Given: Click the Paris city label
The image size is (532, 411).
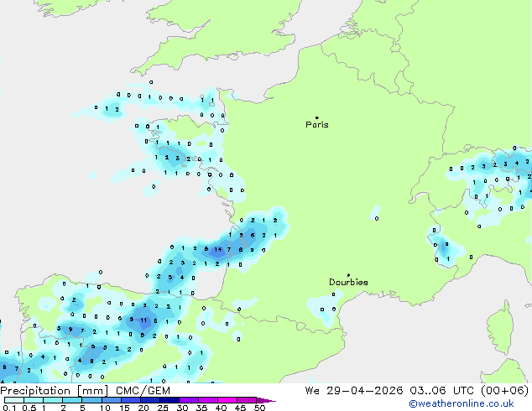Looking at the screenshot, I should 317,124.
